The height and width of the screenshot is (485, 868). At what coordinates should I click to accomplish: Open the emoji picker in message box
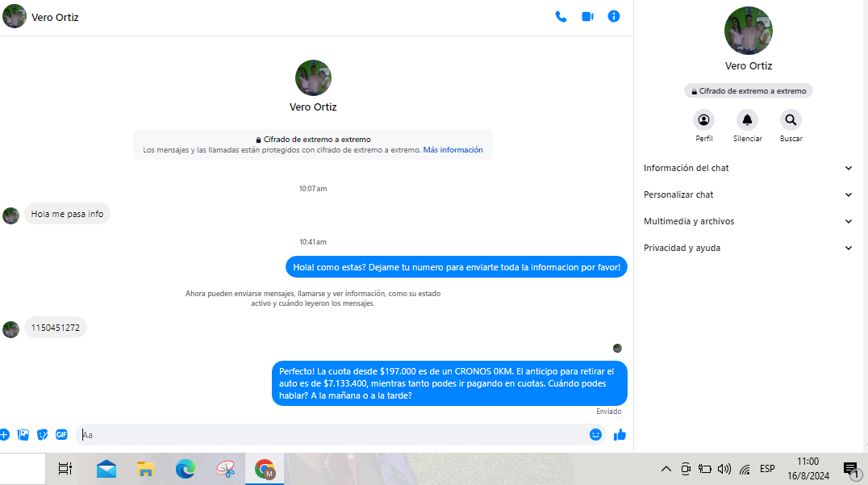click(x=595, y=435)
